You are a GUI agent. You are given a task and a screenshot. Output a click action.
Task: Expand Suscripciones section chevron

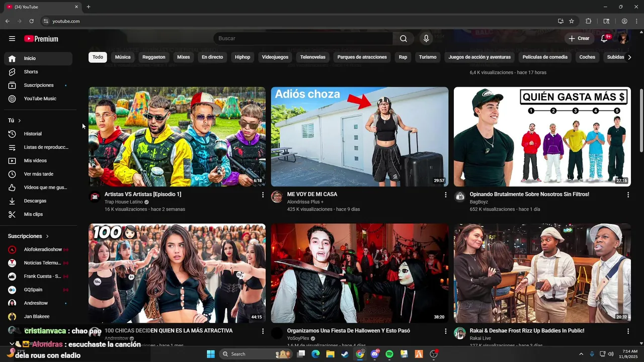tap(47, 236)
